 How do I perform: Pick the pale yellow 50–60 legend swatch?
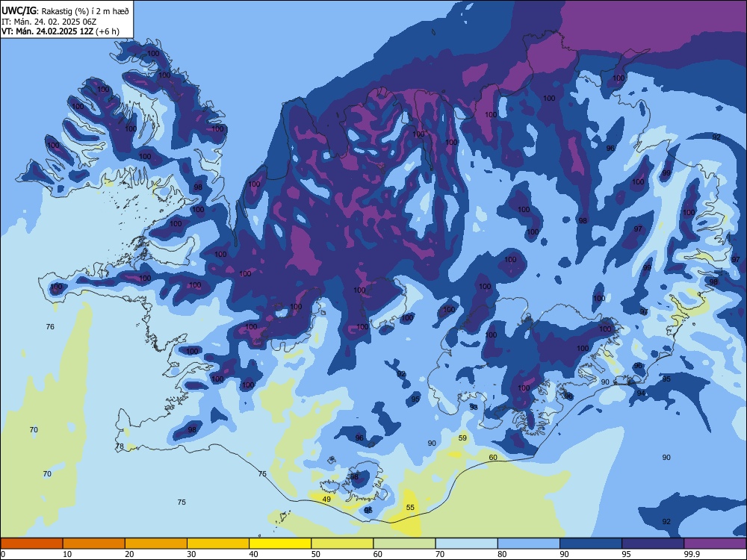click(x=342, y=544)
